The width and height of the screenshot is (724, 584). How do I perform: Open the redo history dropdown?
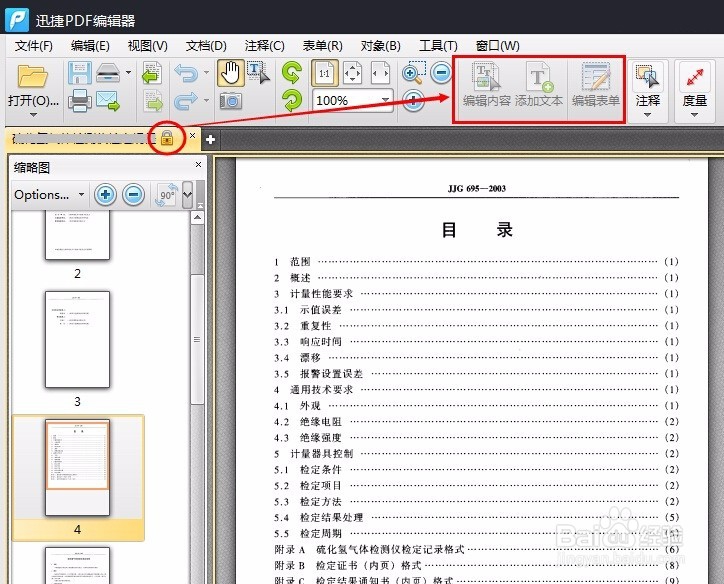coord(206,100)
